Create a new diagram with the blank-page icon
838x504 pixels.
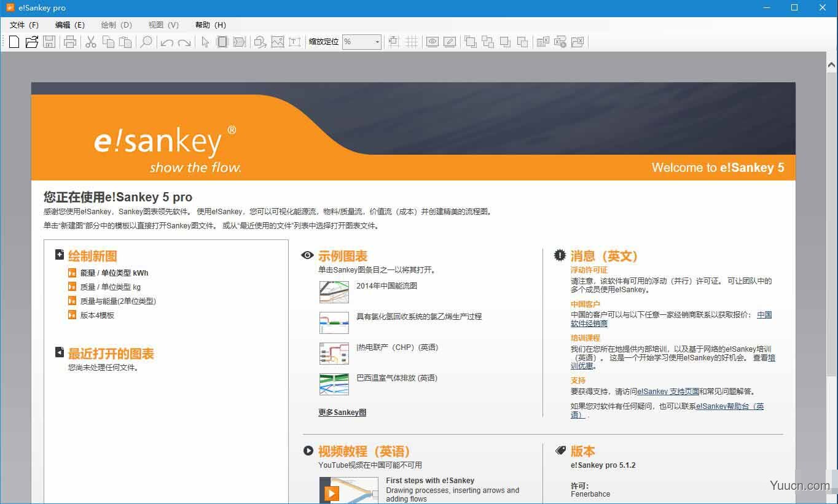coord(14,42)
